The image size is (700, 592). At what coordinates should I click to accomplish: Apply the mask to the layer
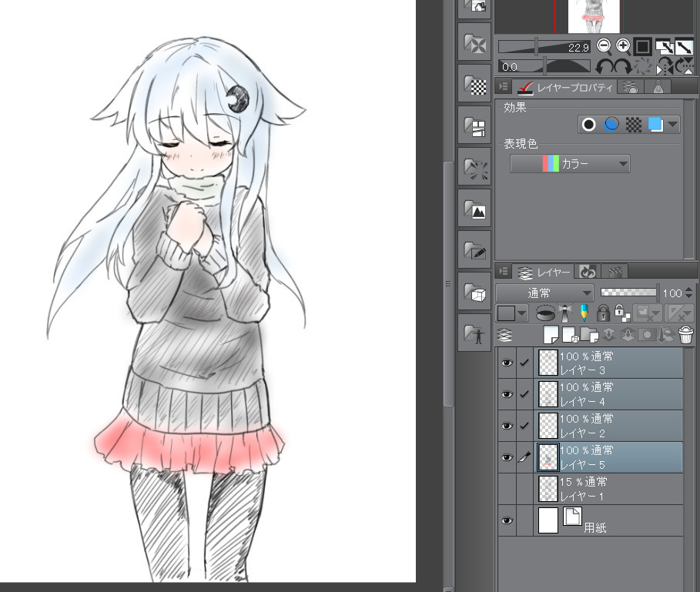[666, 335]
